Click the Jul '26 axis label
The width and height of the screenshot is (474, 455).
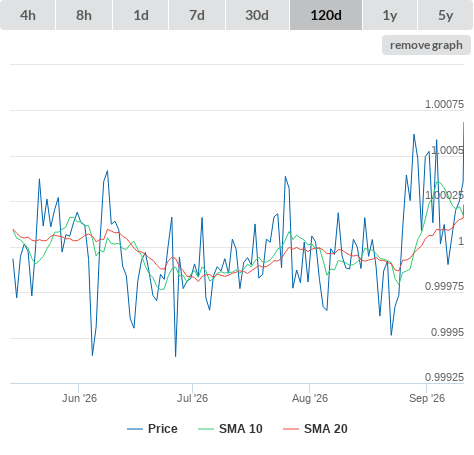(192, 398)
